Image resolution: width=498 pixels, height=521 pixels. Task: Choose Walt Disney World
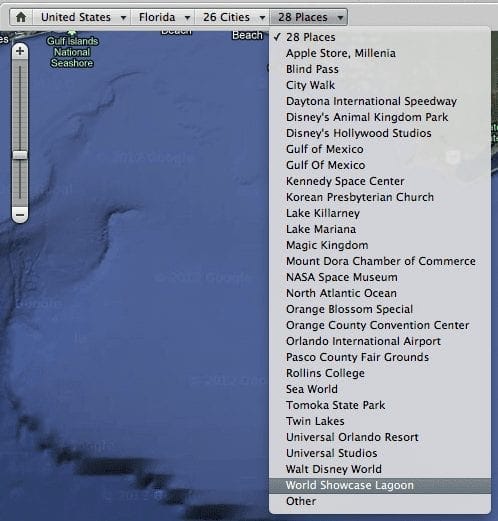coord(380,469)
